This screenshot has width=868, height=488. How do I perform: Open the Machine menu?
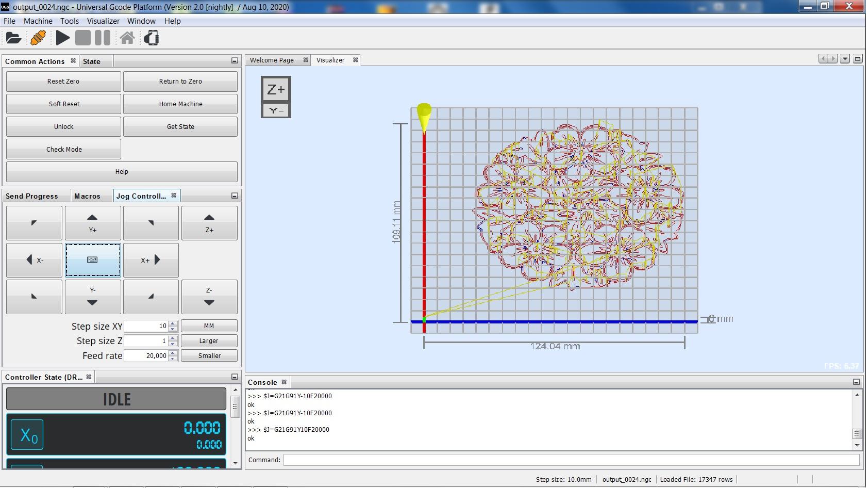pyautogui.click(x=38, y=21)
